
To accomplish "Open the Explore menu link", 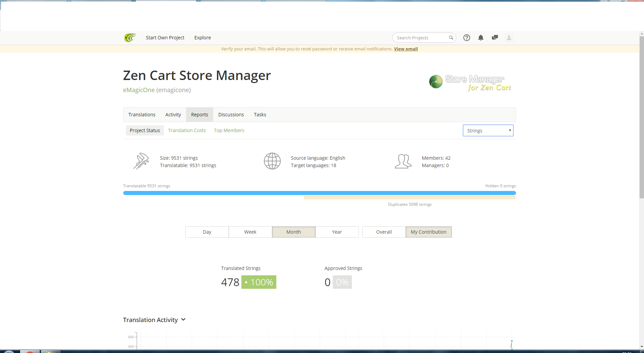I will [202, 38].
